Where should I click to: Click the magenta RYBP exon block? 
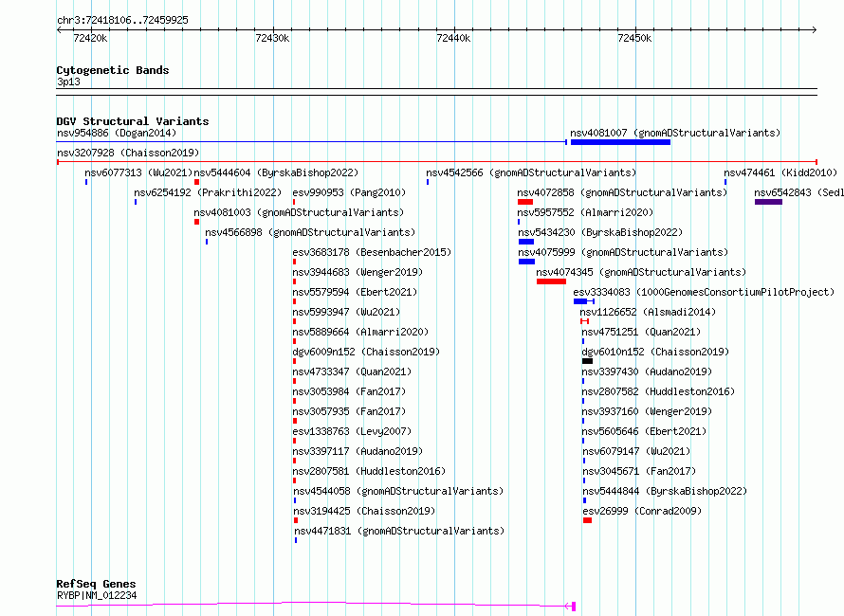click(x=574, y=607)
